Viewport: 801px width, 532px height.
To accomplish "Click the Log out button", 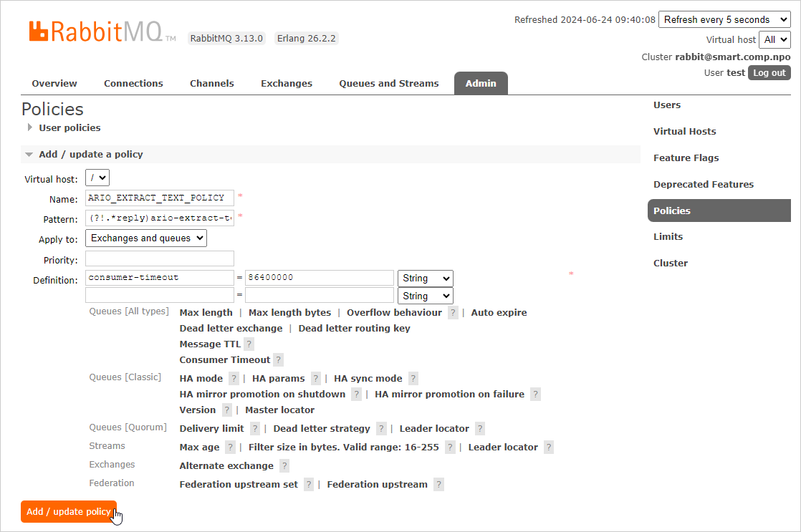I will [x=769, y=72].
